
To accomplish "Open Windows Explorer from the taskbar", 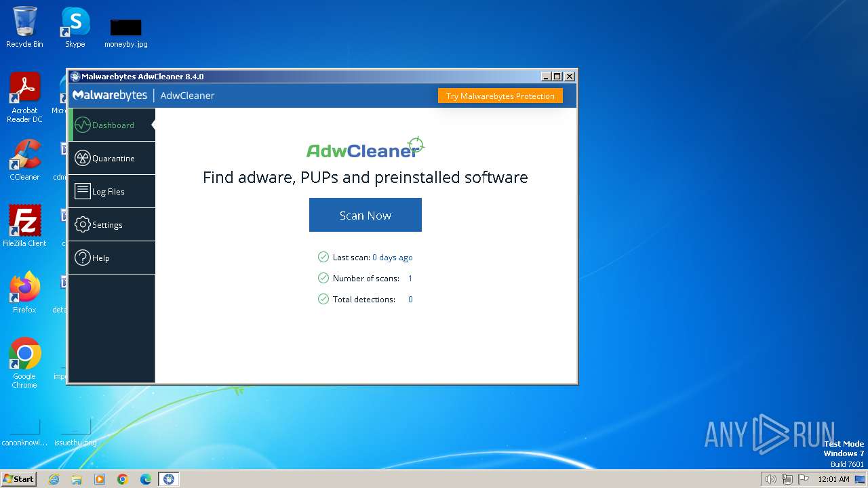I will [x=77, y=479].
